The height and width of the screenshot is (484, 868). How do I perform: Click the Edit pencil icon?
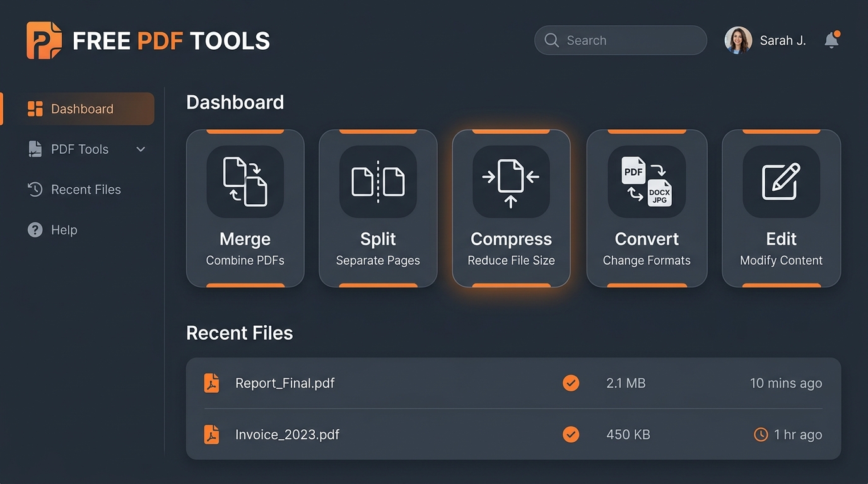point(781,181)
